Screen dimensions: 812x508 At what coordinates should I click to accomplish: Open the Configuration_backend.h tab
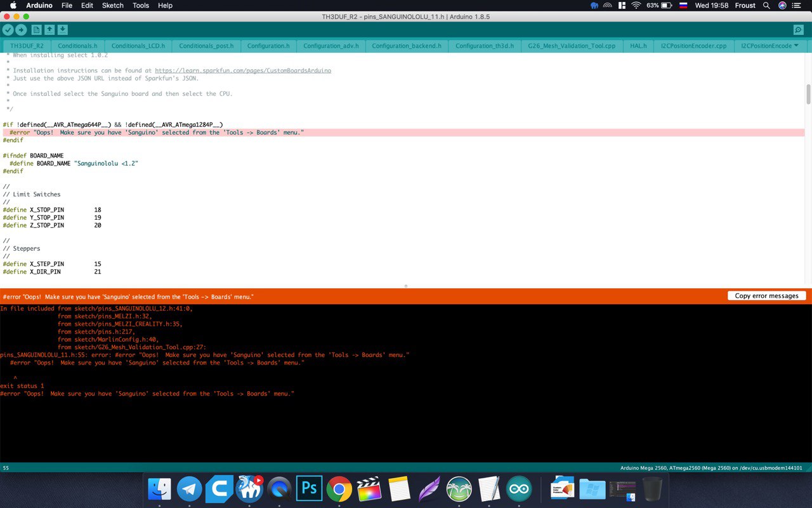click(406, 46)
